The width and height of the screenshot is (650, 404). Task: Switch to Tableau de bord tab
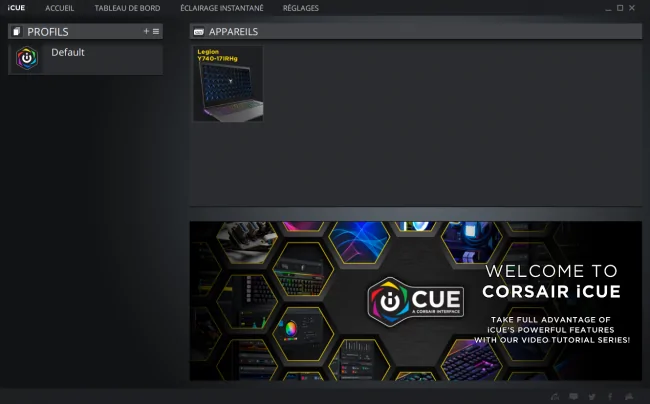pos(127,8)
